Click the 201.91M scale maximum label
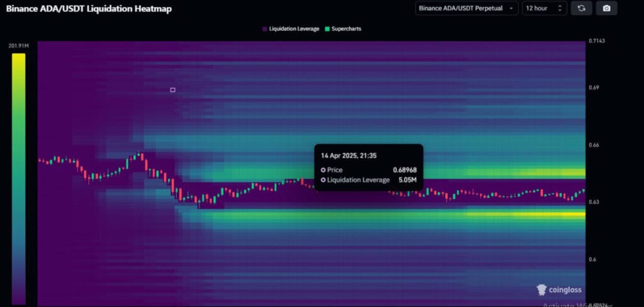This screenshot has width=644, height=307. tap(18, 46)
